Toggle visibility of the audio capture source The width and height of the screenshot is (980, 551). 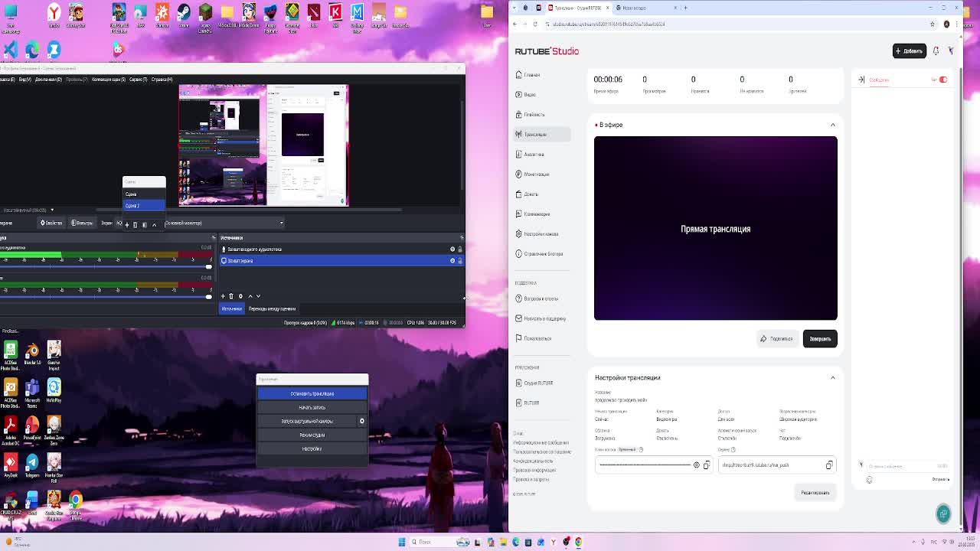452,249
